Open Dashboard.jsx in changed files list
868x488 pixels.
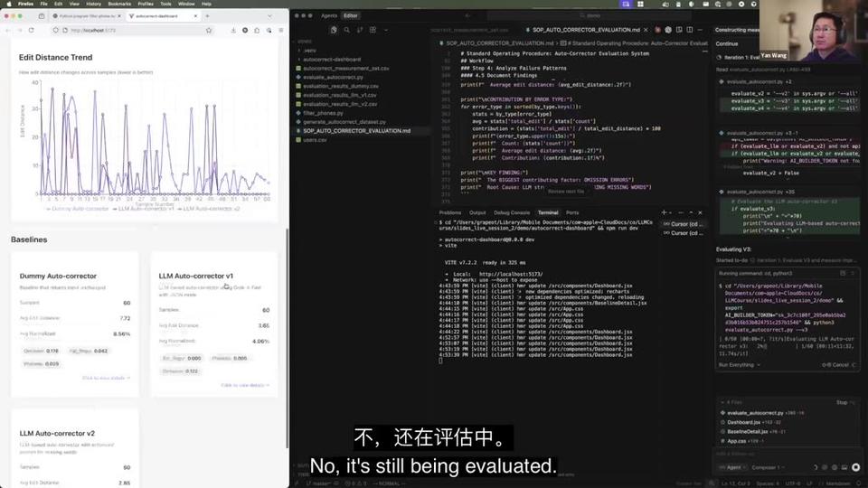click(743, 422)
